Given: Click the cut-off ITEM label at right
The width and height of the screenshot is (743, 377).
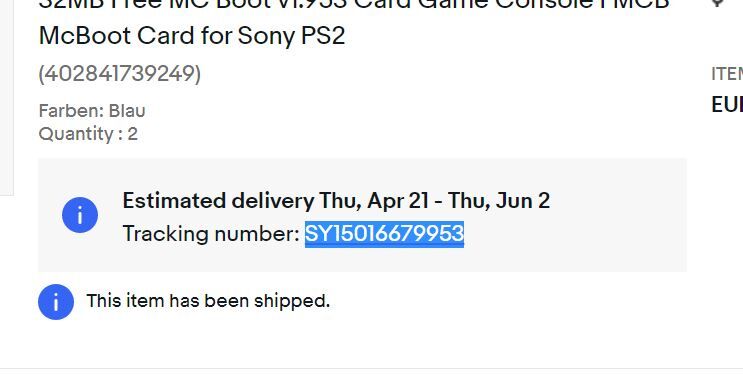Looking at the screenshot, I should [727, 74].
